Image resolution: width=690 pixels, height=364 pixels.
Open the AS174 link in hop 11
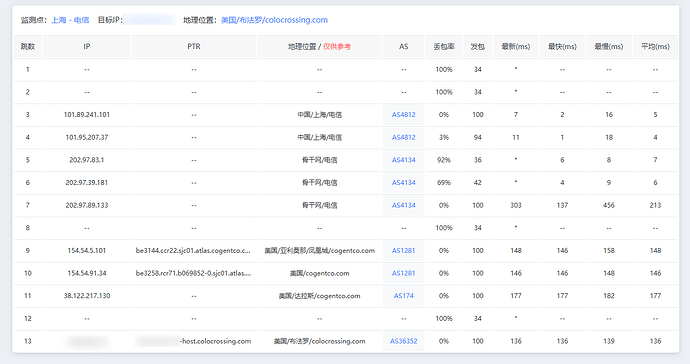404,296
